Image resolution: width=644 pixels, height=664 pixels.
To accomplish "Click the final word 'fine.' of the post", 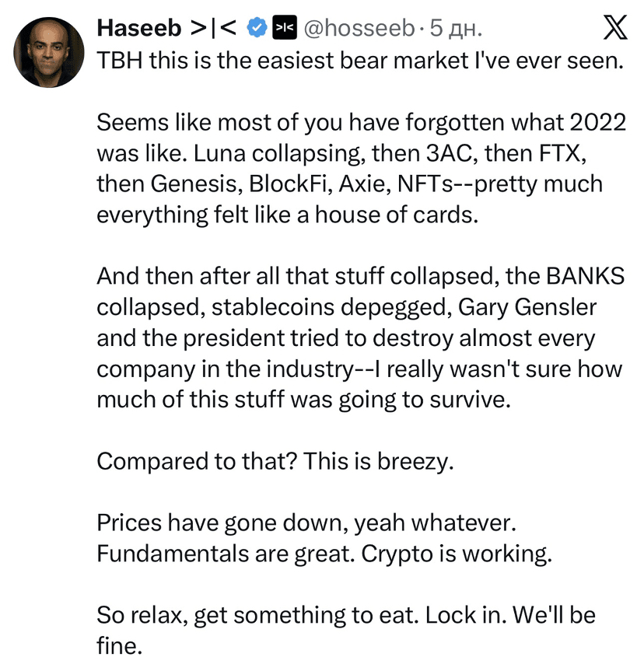I will pyautogui.click(x=119, y=646).
